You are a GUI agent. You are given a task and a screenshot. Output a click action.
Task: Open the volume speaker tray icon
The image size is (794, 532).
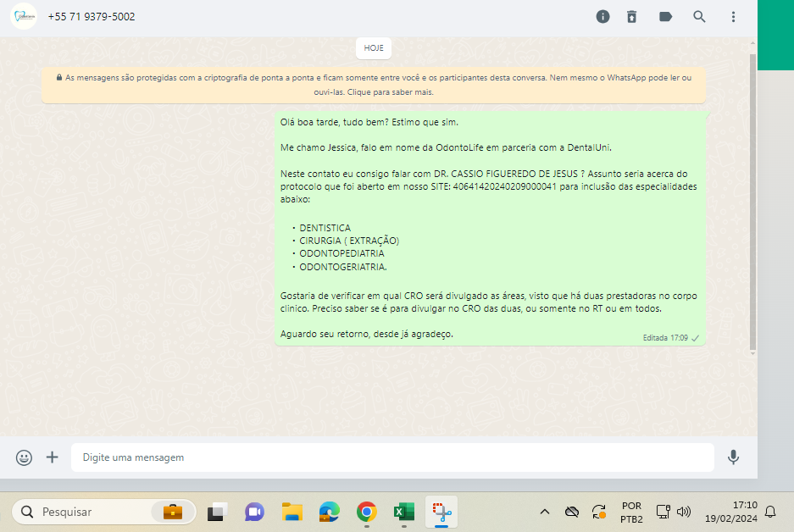click(x=684, y=512)
